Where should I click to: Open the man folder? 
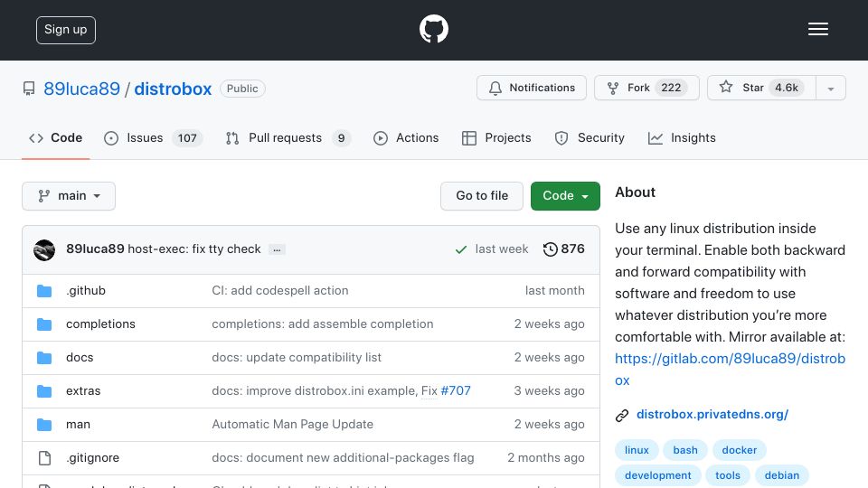click(78, 425)
